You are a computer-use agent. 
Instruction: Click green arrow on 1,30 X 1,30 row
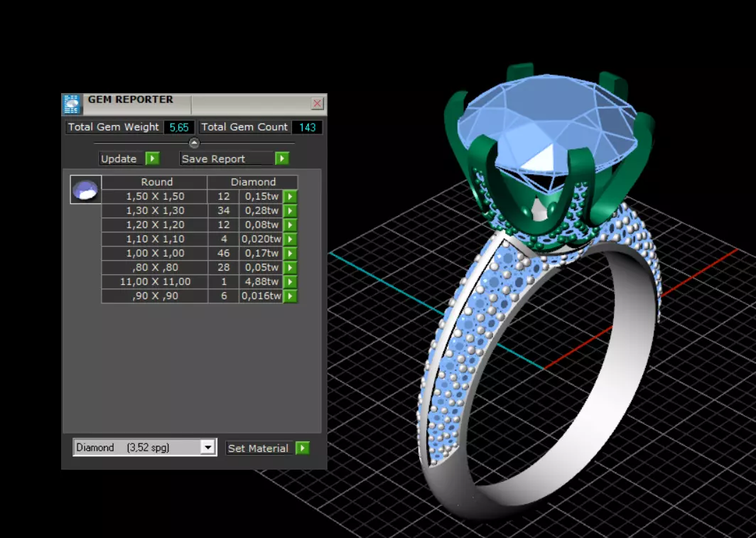tap(290, 210)
